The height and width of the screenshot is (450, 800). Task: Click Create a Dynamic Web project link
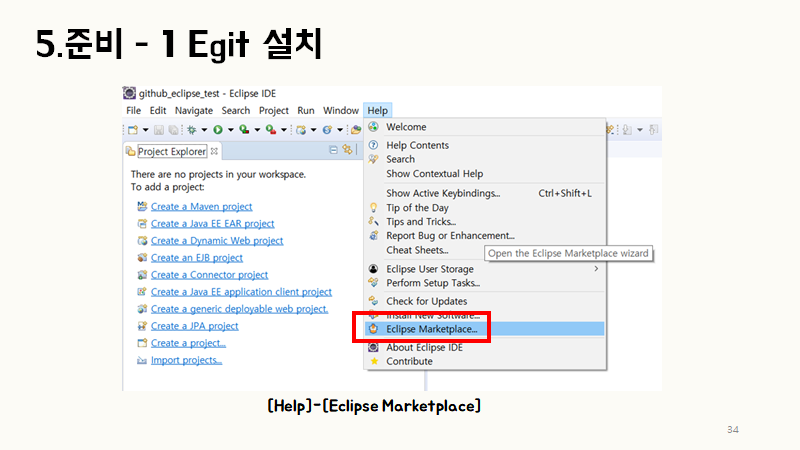pos(217,241)
